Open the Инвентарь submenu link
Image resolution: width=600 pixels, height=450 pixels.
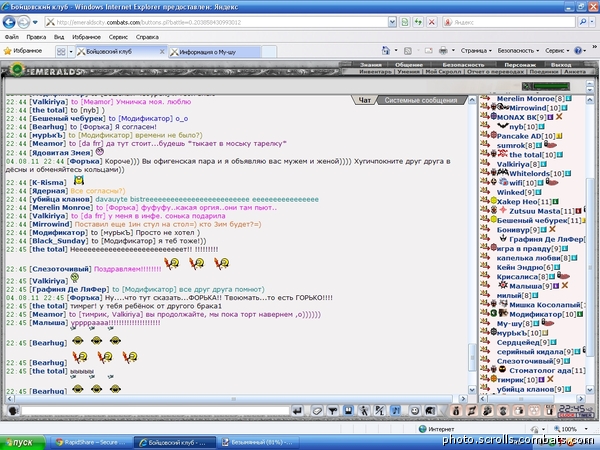[x=375, y=72]
